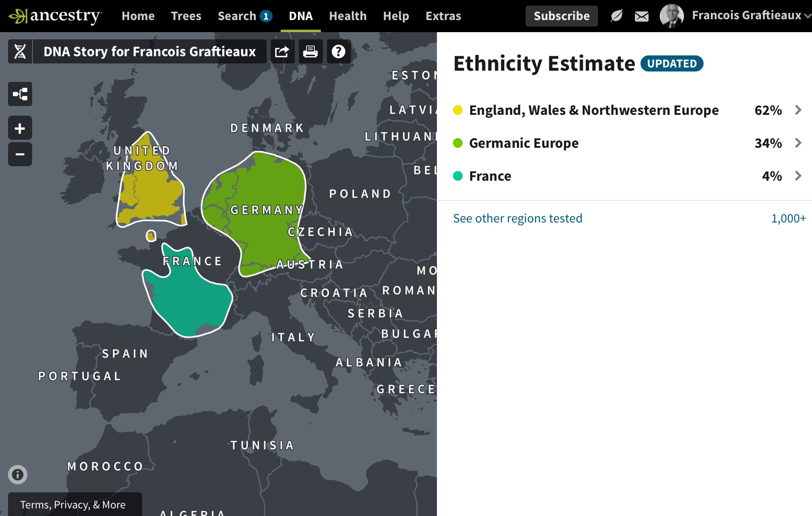
Task: Click the Germanic Europe label
Action: pyautogui.click(x=524, y=143)
